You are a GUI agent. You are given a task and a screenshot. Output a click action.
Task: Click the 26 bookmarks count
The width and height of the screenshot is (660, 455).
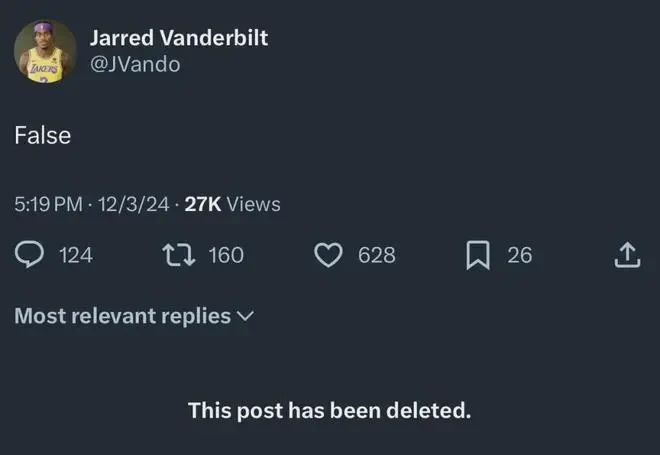(x=520, y=255)
